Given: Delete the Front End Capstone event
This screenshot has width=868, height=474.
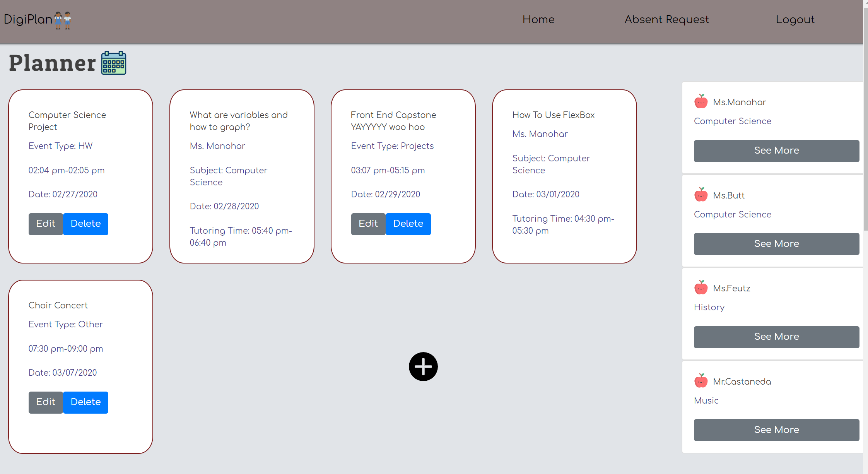Looking at the screenshot, I should 408,224.
